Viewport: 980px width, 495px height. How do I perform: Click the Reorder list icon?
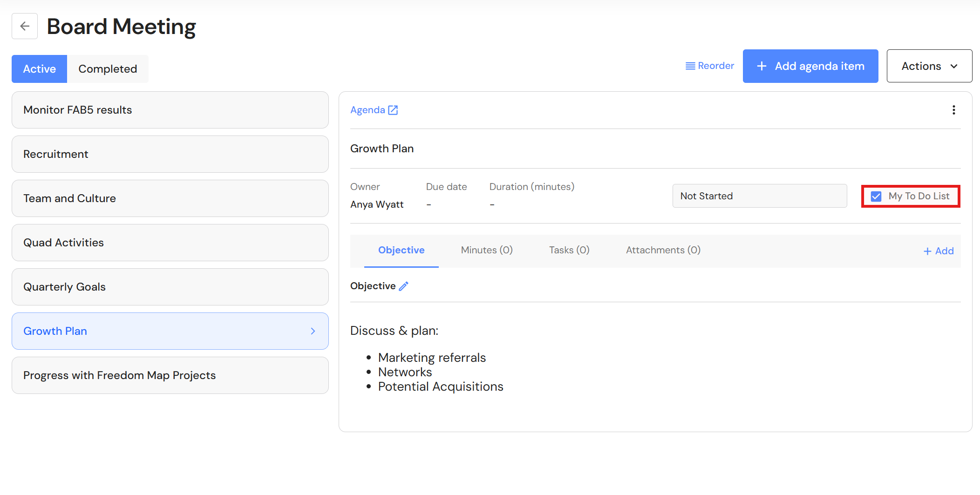click(x=690, y=66)
